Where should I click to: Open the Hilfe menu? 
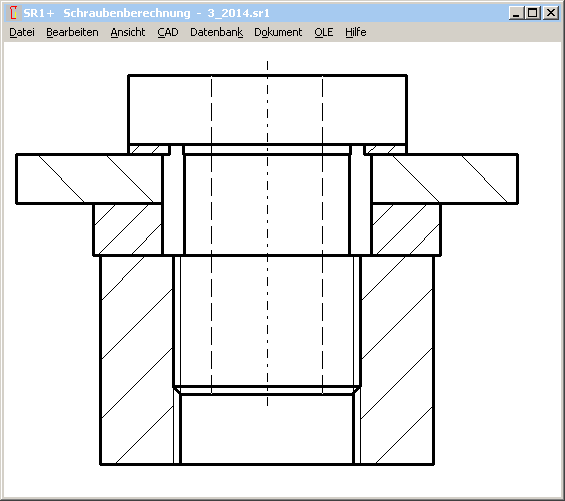(x=356, y=32)
